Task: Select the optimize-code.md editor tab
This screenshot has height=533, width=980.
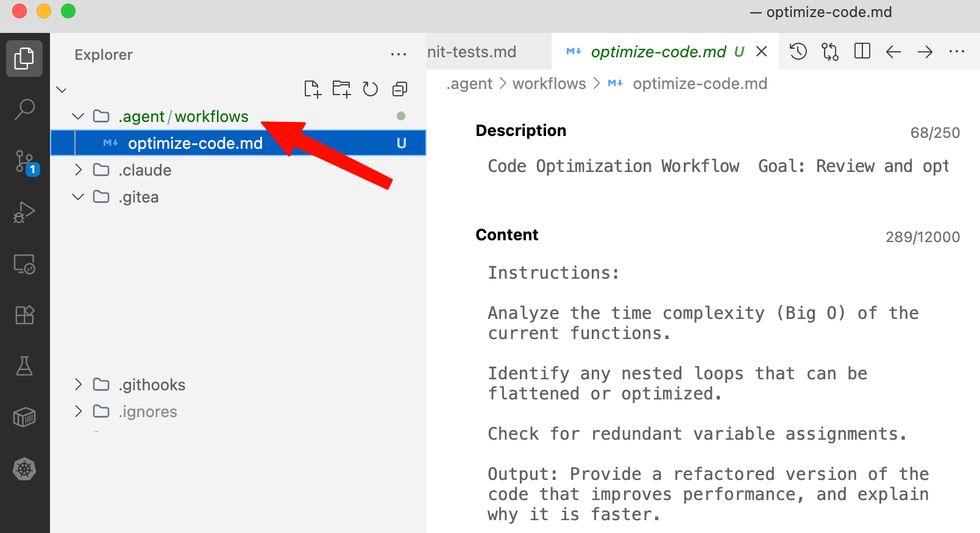Action: point(664,52)
